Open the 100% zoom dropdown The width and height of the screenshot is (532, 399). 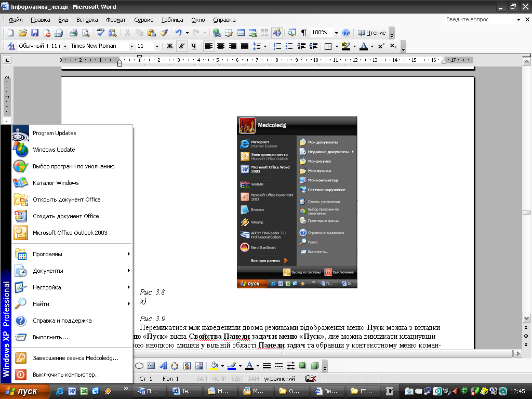[x=336, y=33]
